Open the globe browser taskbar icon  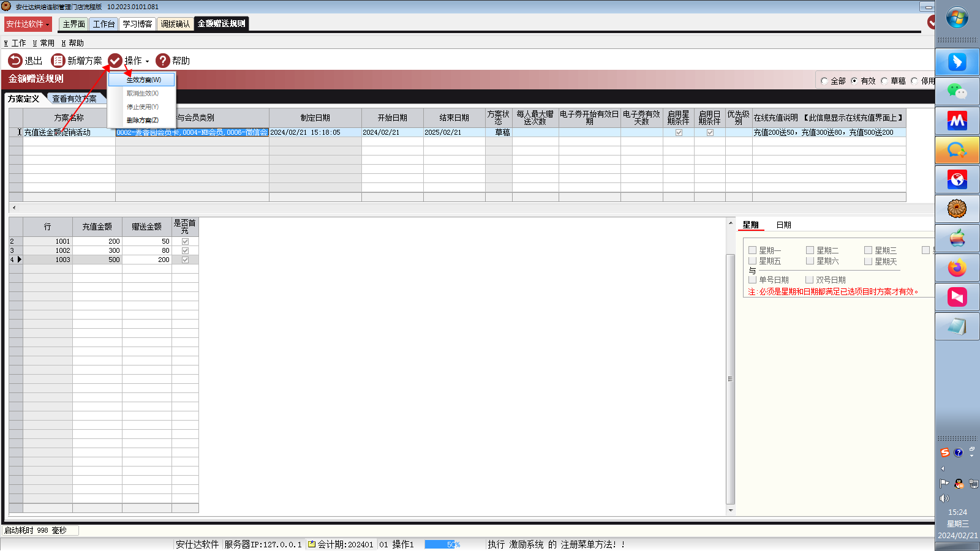pyautogui.click(x=957, y=179)
